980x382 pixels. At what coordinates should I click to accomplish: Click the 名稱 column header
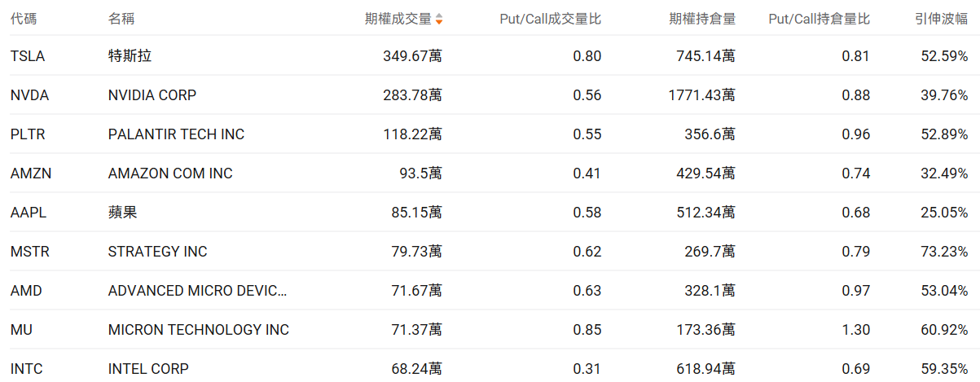click(121, 19)
